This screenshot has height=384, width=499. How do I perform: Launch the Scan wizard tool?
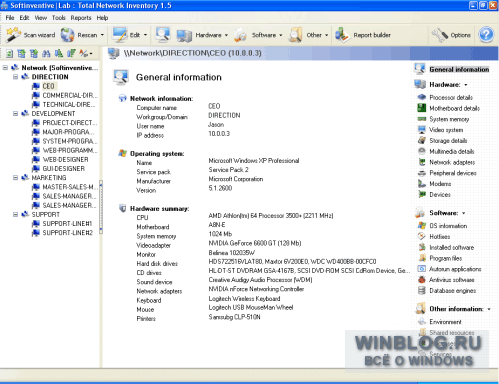tap(31, 35)
